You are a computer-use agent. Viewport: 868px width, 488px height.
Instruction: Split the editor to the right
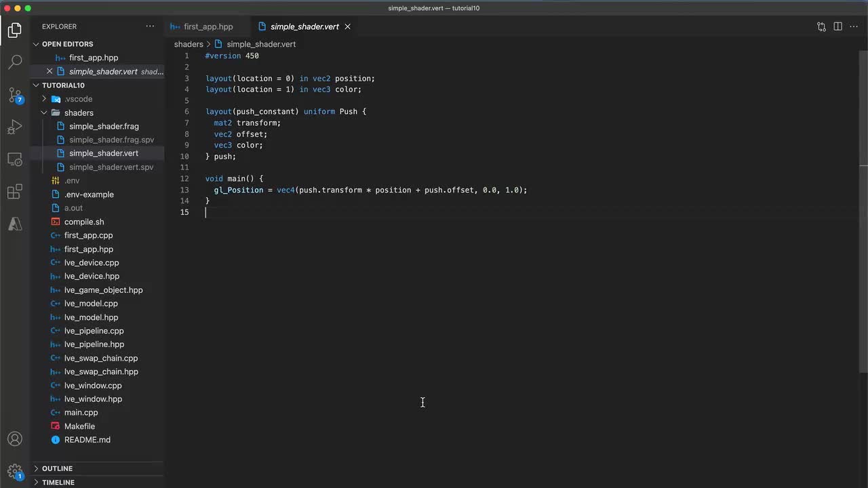point(838,26)
